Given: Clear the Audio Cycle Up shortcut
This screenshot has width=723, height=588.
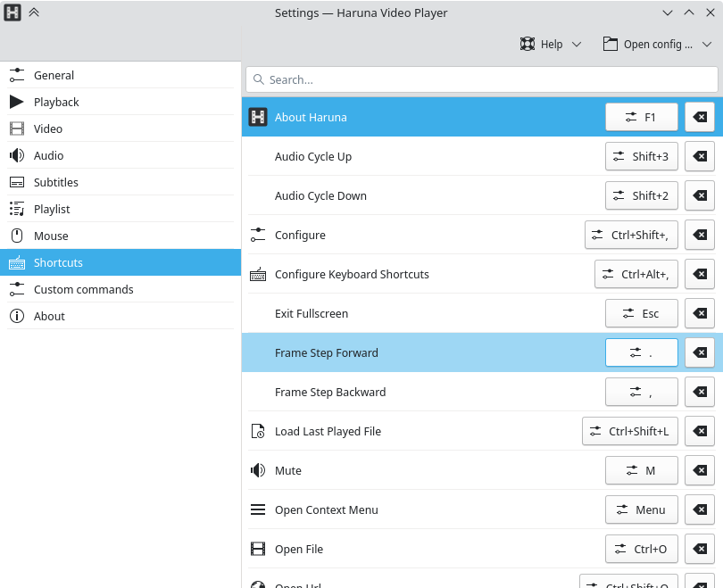Looking at the screenshot, I should pyautogui.click(x=700, y=156).
